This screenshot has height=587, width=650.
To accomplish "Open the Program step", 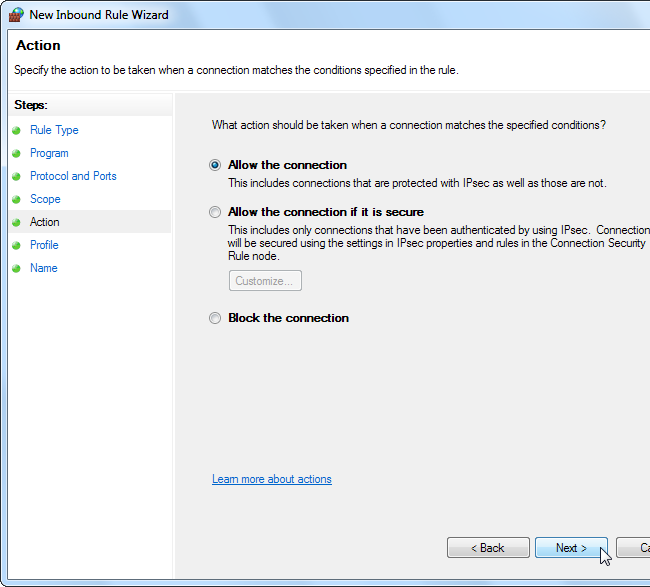I will pos(49,153).
